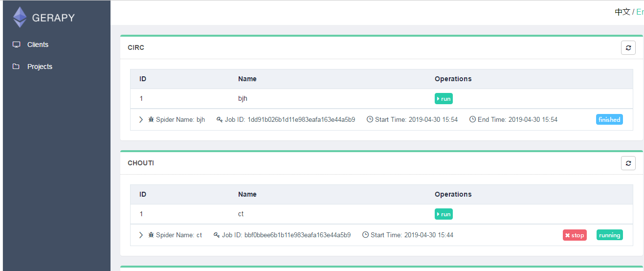Image resolution: width=644 pixels, height=271 pixels.
Task: Click End Time 2019-04-30 15:54 text
Action: tap(517, 119)
